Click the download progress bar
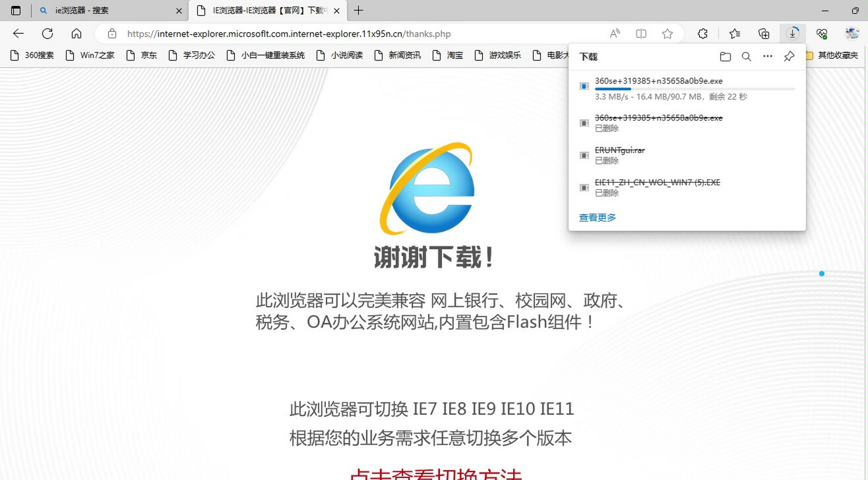The width and height of the screenshot is (868, 480). [695, 89]
